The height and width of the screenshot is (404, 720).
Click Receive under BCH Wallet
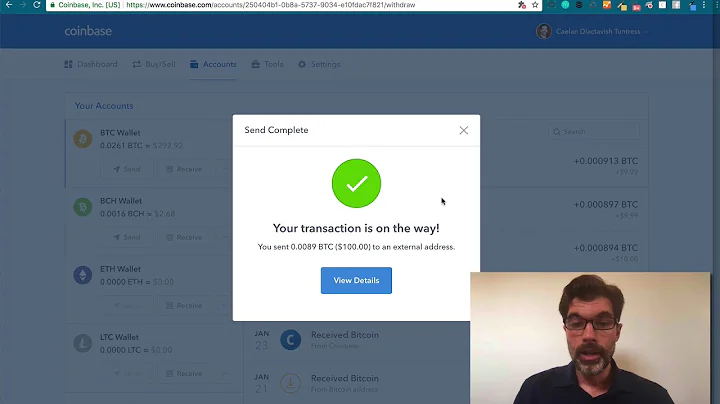tap(184, 237)
